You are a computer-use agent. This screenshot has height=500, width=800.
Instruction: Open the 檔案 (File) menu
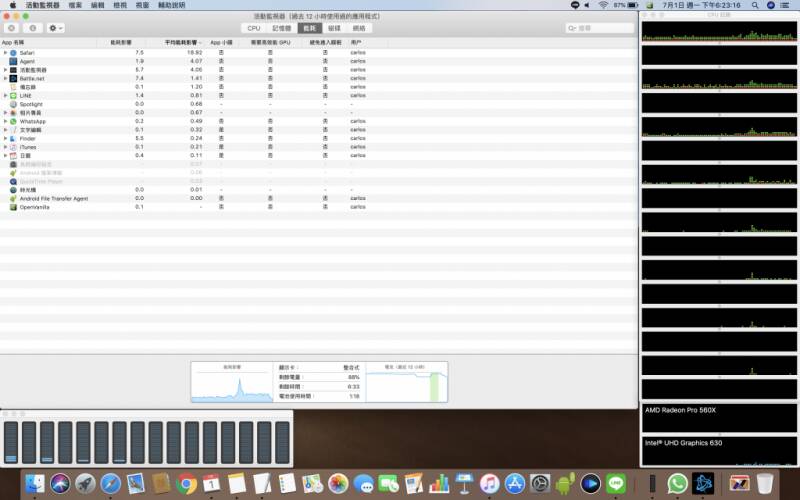pyautogui.click(x=75, y=5)
